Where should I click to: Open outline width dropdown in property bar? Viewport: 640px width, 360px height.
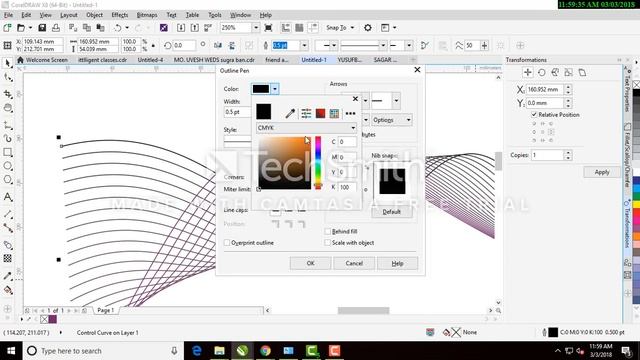click(304, 45)
